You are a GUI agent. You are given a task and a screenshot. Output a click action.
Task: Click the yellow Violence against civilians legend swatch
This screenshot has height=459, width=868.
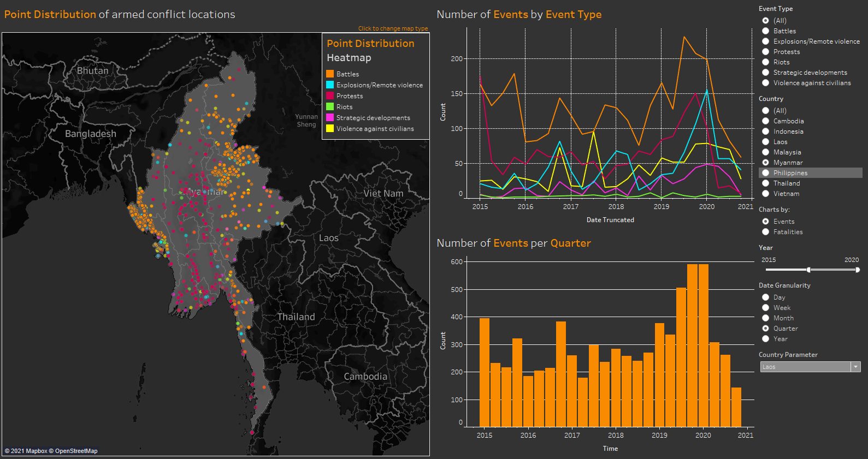(330, 128)
